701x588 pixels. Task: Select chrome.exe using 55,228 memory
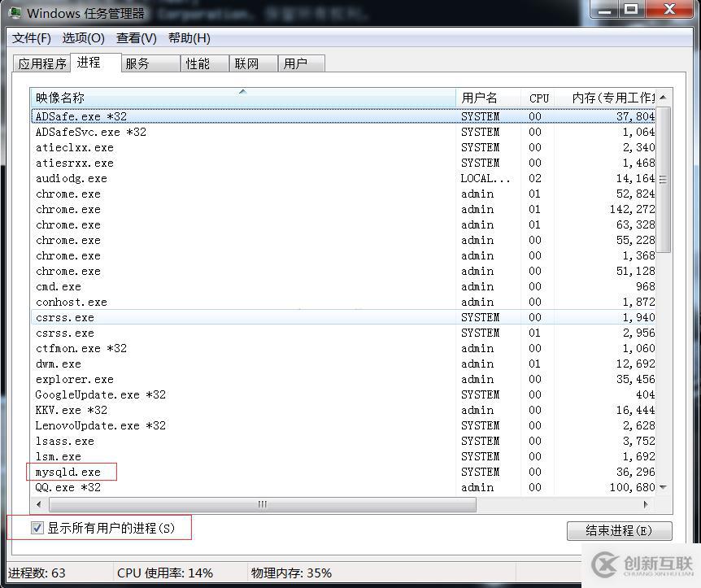(x=343, y=240)
